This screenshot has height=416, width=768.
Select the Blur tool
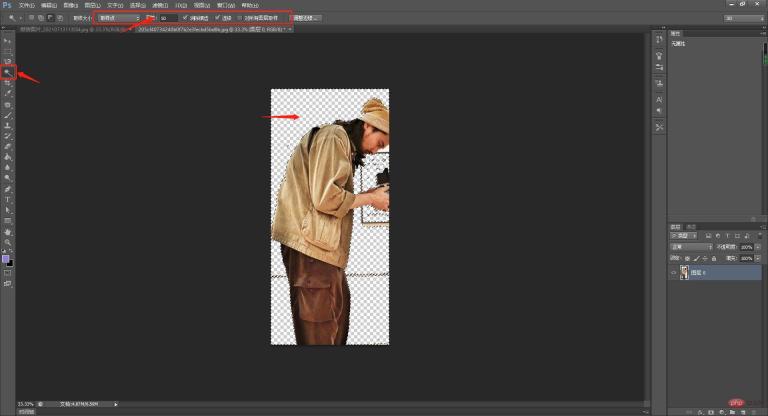coord(7,168)
